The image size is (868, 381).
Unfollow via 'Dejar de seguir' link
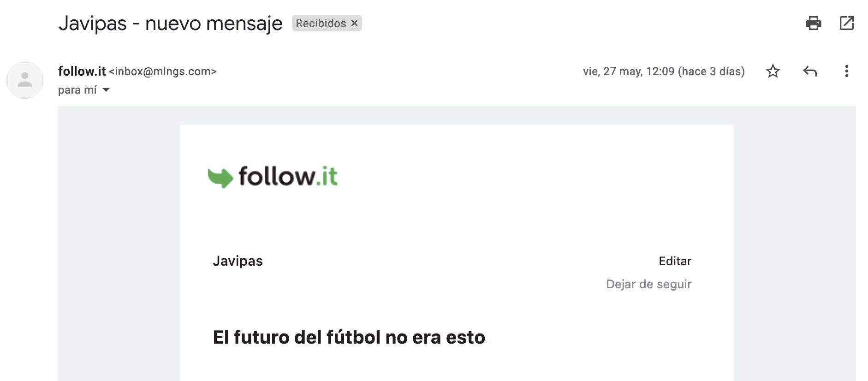pyautogui.click(x=648, y=284)
